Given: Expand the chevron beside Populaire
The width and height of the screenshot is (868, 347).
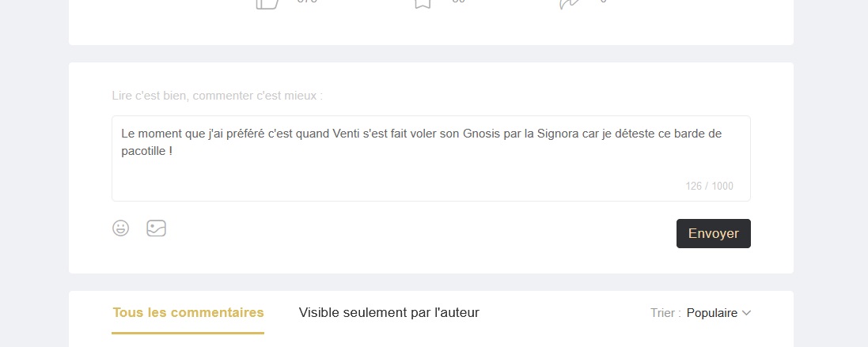Looking at the screenshot, I should tap(746, 313).
